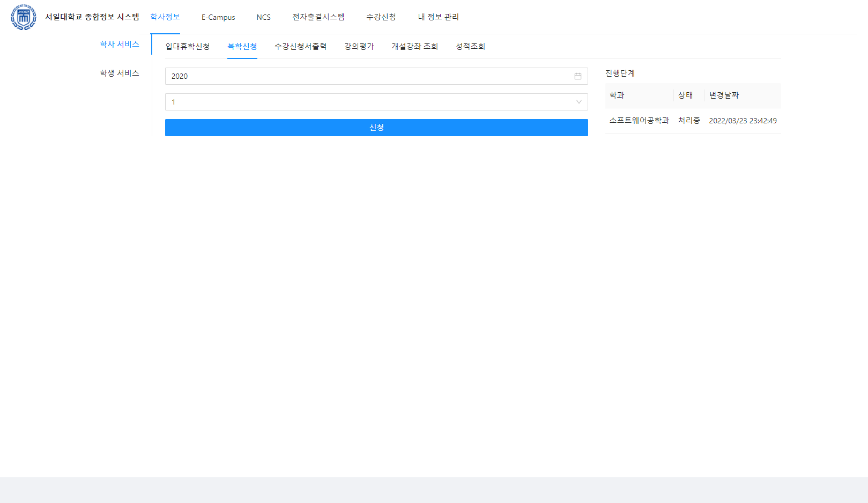Select the 수강신청서출력 tab
The width and height of the screenshot is (868, 503).
tap(300, 46)
